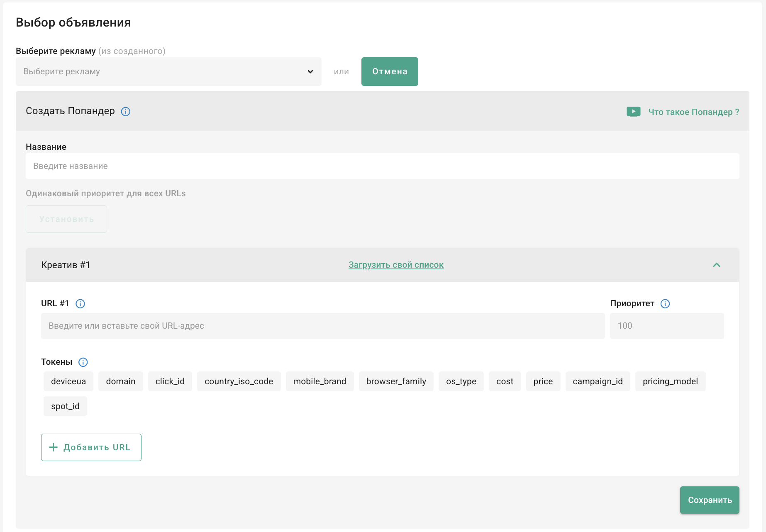Viewport: 766px width, 532px height.
Task: Click the video icon beside Что такое Попандер
Action: click(633, 112)
